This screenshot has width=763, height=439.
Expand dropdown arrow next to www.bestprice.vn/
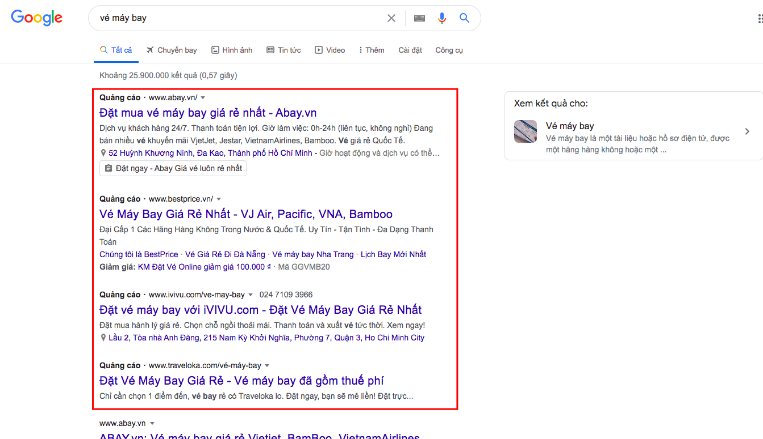[x=219, y=199]
